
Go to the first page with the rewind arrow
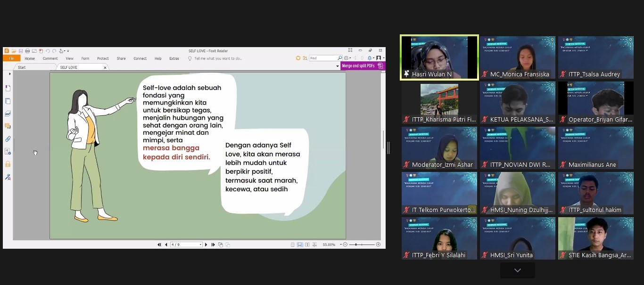[x=159, y=244]
